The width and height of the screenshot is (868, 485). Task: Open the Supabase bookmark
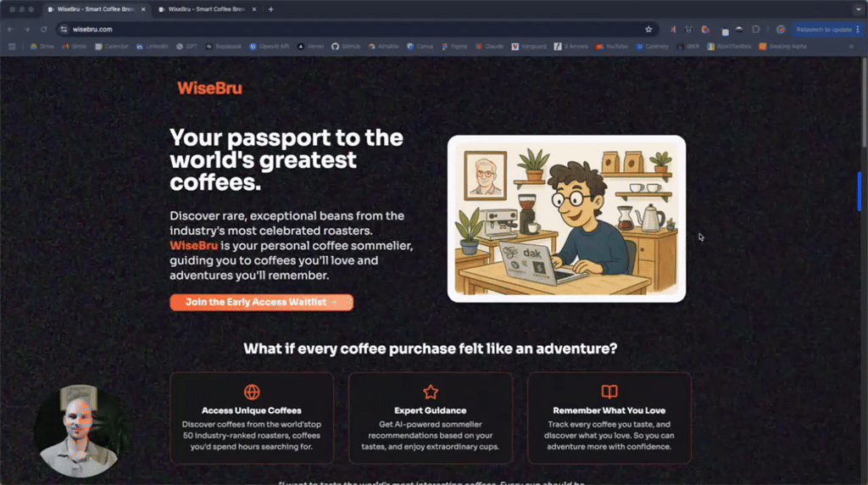point(223,47)
